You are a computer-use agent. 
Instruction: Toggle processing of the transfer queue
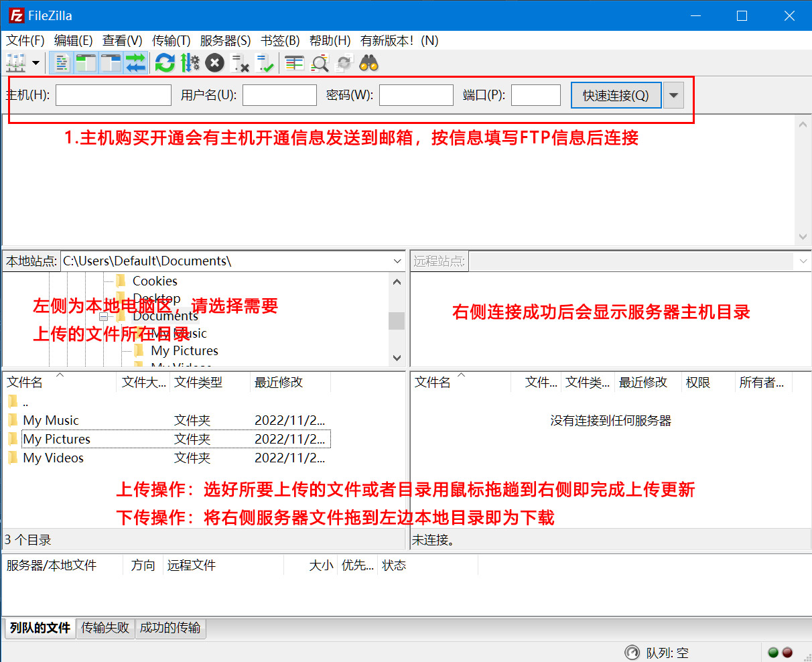tap(190, 64)
